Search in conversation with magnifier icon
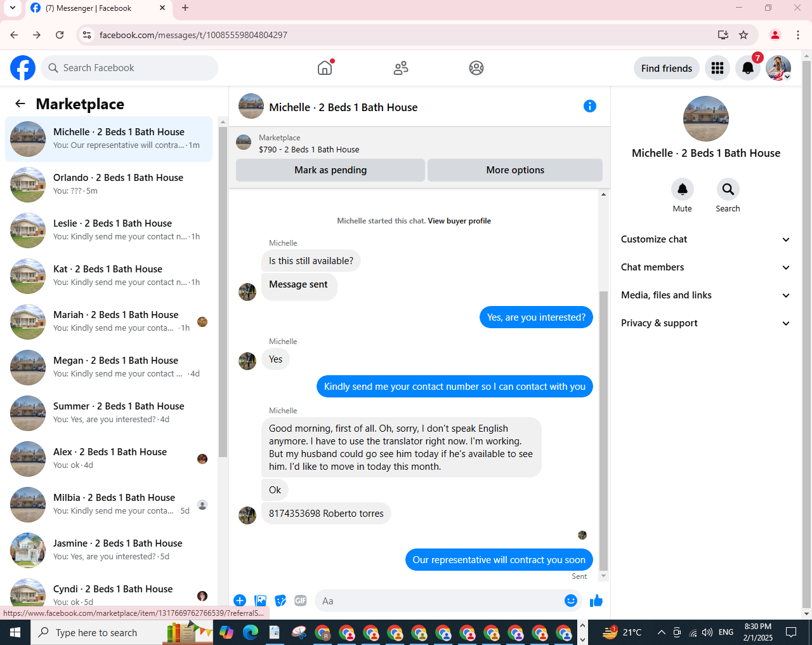The image size is (812, 645). pyautogui.click(x=728, y=189)
